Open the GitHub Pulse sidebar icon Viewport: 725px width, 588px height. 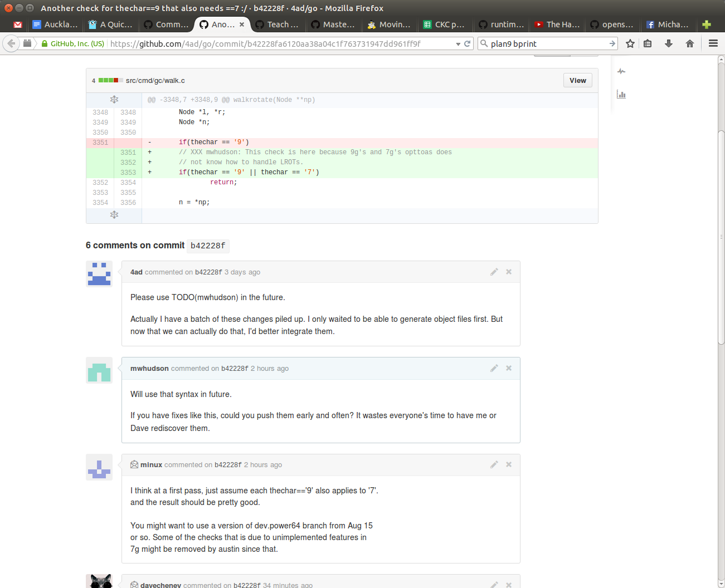(621, 71)
